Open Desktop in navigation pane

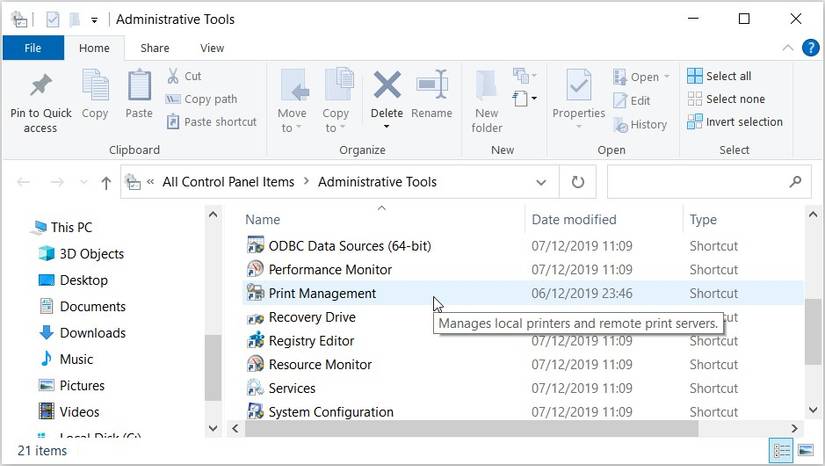[74, 280]
